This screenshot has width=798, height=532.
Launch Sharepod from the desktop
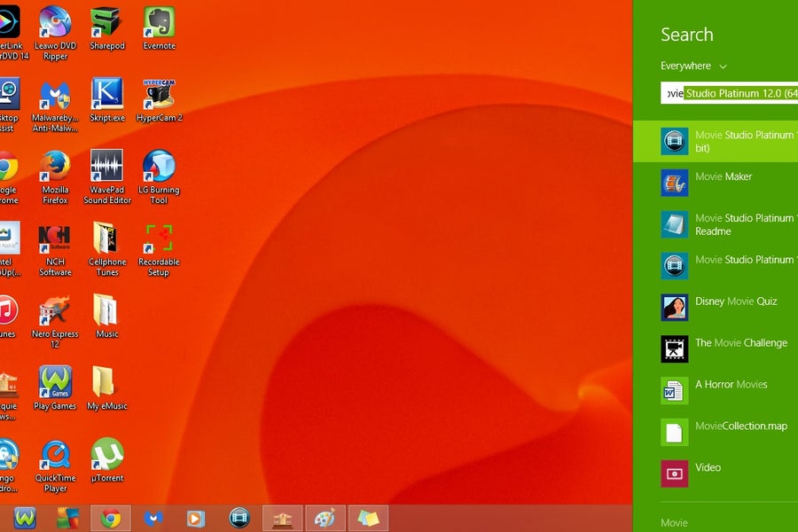pos(107,27)
